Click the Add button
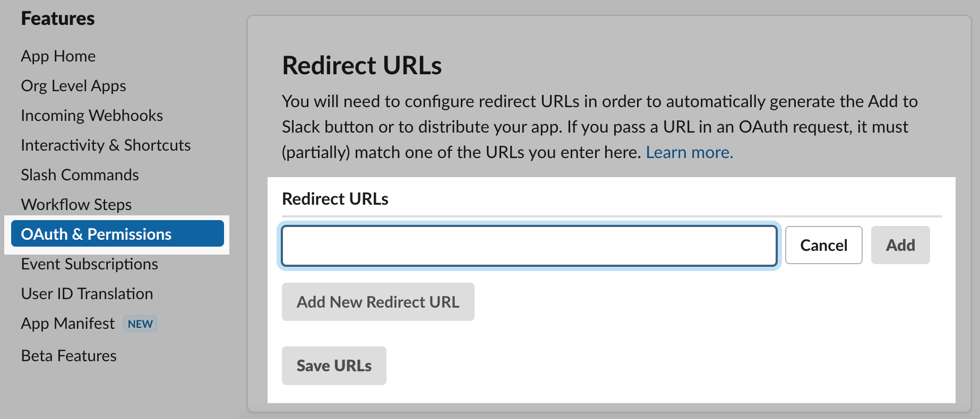Screen dimensions: 980x419 point(900,245)
